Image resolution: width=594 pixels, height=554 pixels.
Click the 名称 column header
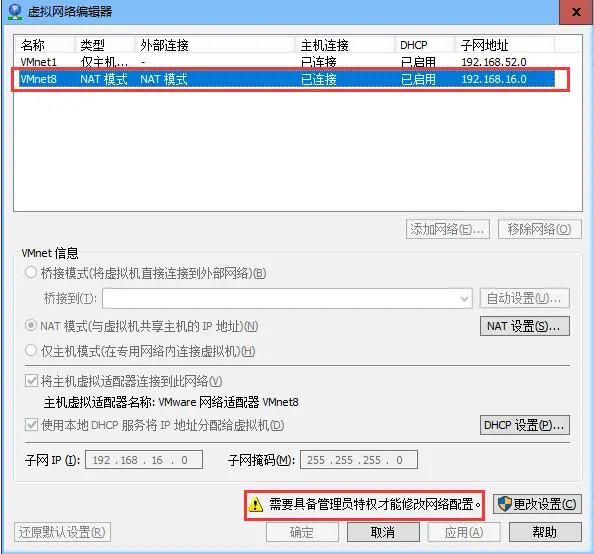[45, 45]
